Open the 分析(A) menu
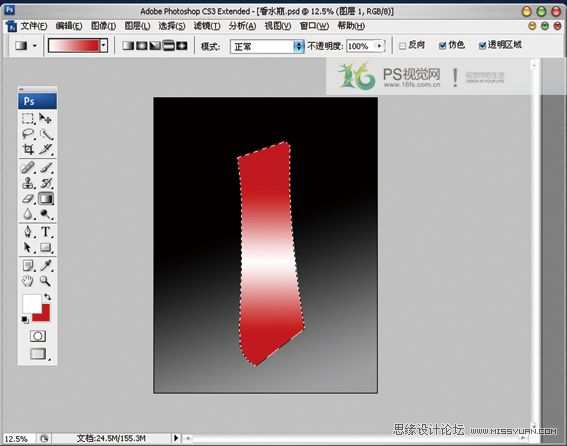Viewport: 567px width, 446px height. (x=242, y=26)
